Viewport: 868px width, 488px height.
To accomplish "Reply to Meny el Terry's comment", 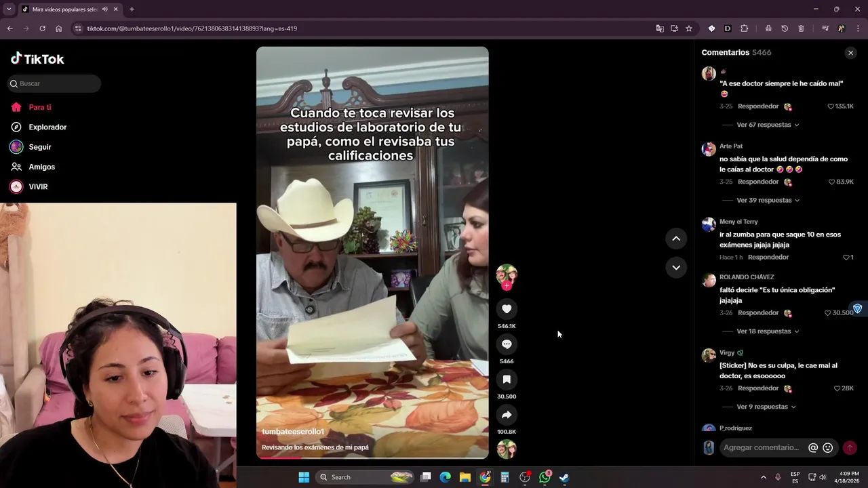I will pyautogui.click(x=768, y=258).
